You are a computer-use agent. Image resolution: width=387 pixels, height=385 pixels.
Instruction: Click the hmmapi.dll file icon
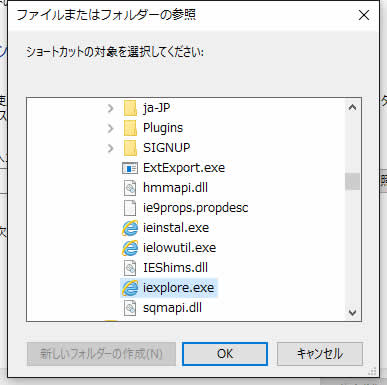pos(130,188)
